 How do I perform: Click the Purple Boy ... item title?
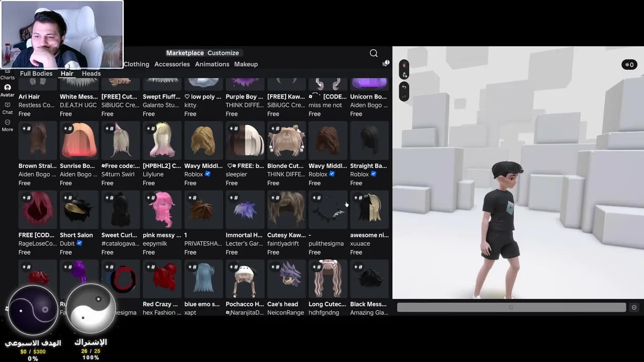click(245, 97)
